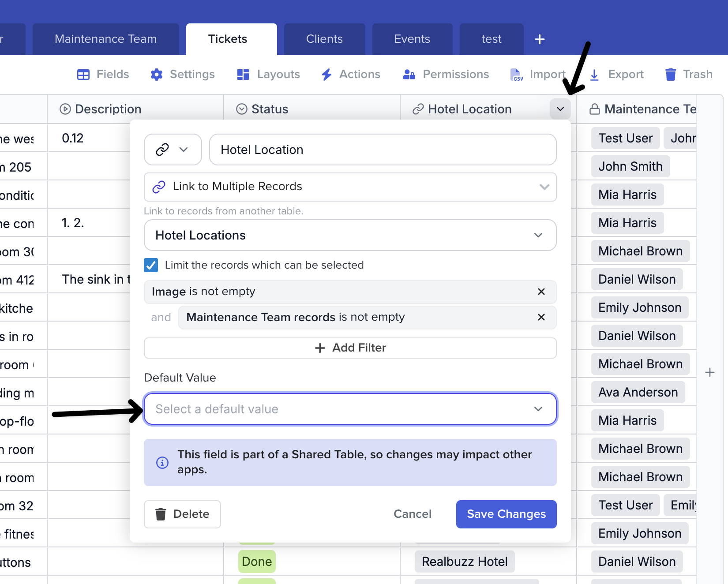Open the Fields table icon
The height and width of the screenshot is (584, 728).
click(83, 75)
